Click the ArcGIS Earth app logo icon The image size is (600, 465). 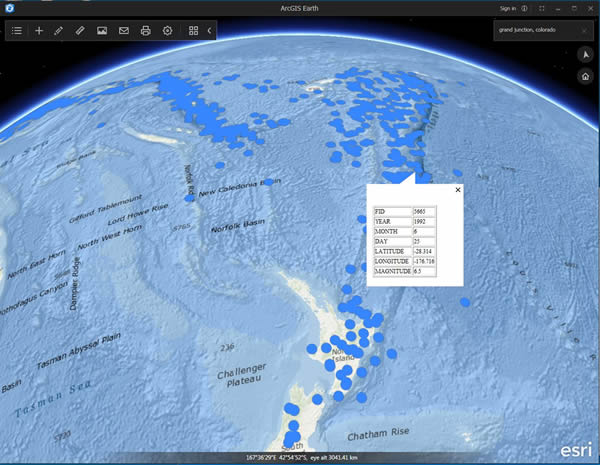point(10,8)
